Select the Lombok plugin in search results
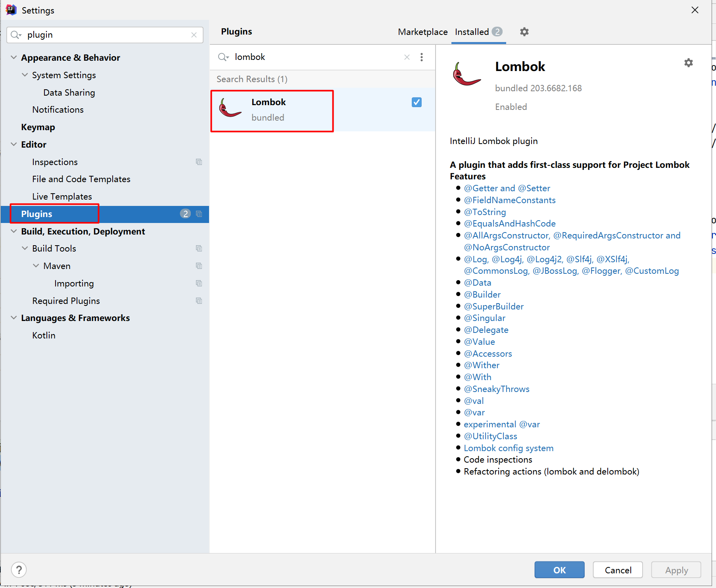716x588 pixels. 322,110
